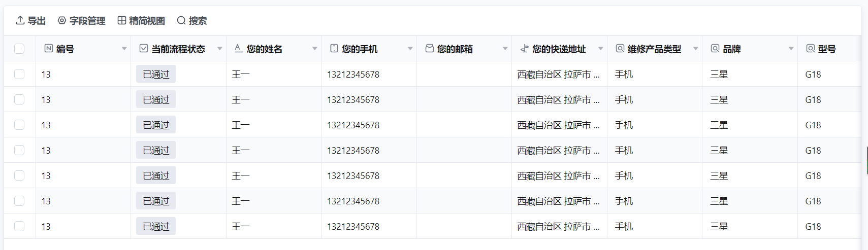This screenshot has height=250, width=868.
Task: Select the last row's checkbox
Action: click(x=19, y=226)
